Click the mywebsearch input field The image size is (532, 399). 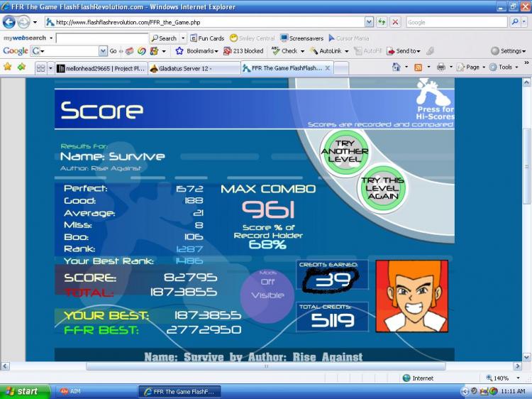click(101, 38)
